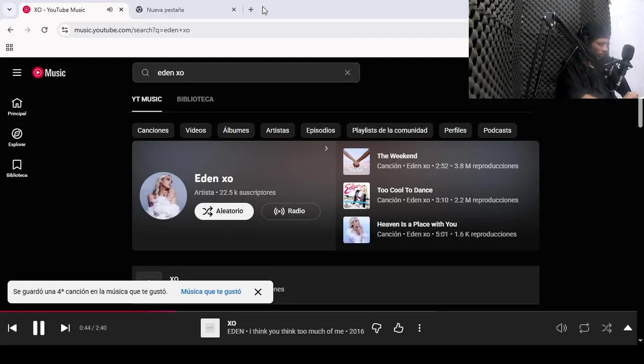Filter by Playlists de la comunidad
The width and height of the screenshot is (644, 364).
coord(389,130)
